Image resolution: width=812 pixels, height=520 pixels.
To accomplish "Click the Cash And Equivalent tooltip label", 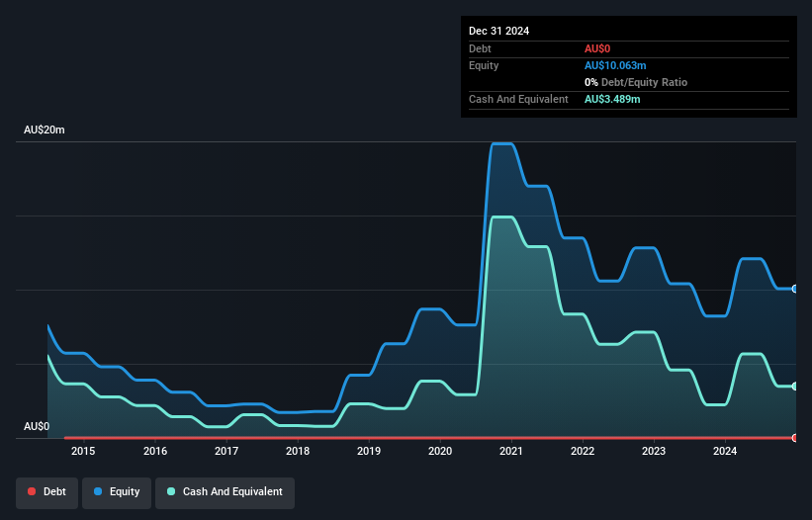I will 518,99.
